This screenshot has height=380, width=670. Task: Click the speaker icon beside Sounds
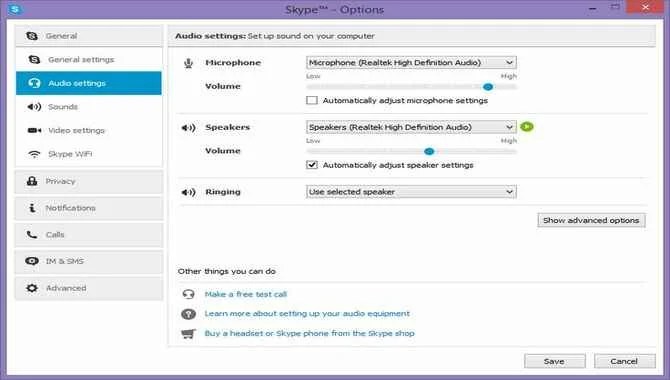34,107
